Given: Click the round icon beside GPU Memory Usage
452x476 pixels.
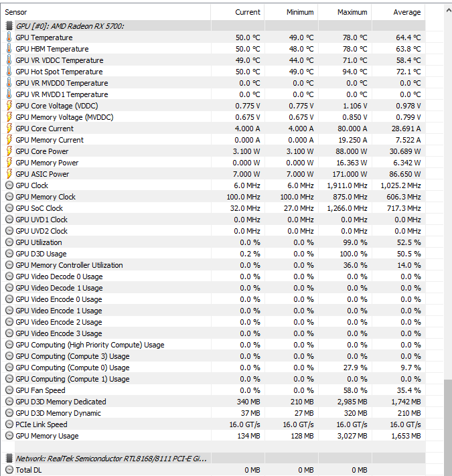Looking at the screenshot, I should (9, 436).
